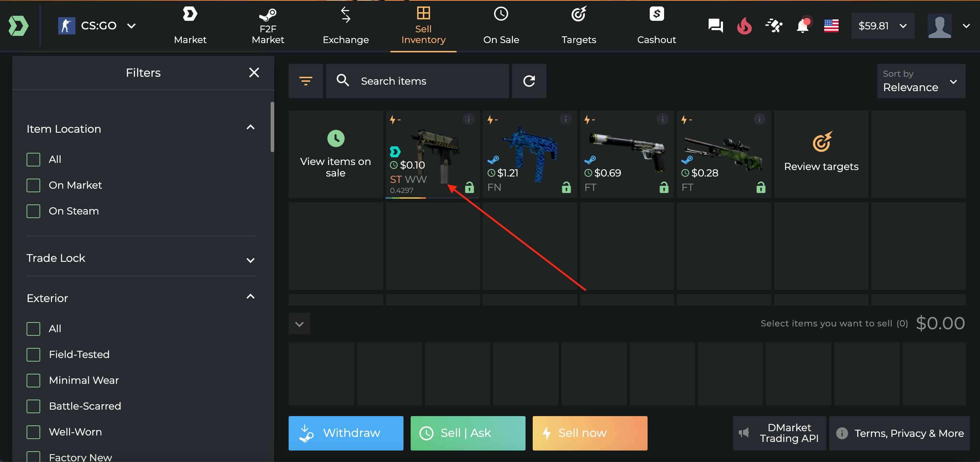Check the Exterior All checkbox
The image size is (980, 462).
(33, 329)
